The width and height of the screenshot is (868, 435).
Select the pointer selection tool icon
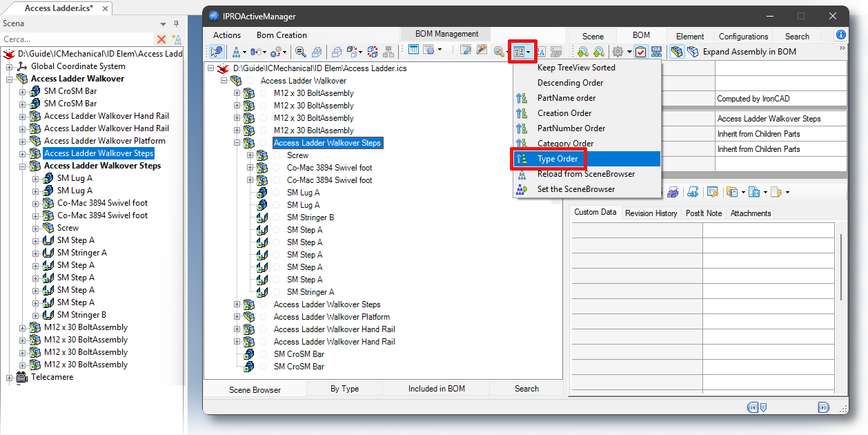point(217,51)
